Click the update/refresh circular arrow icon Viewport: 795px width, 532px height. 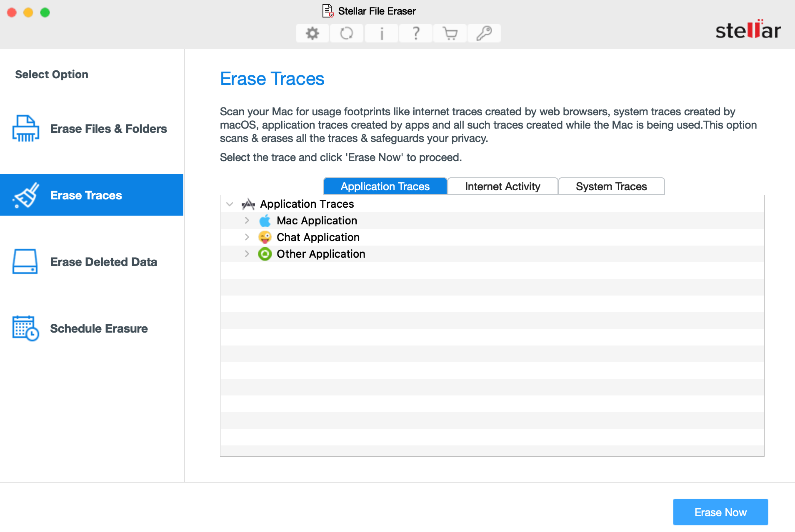pos(347,33)
